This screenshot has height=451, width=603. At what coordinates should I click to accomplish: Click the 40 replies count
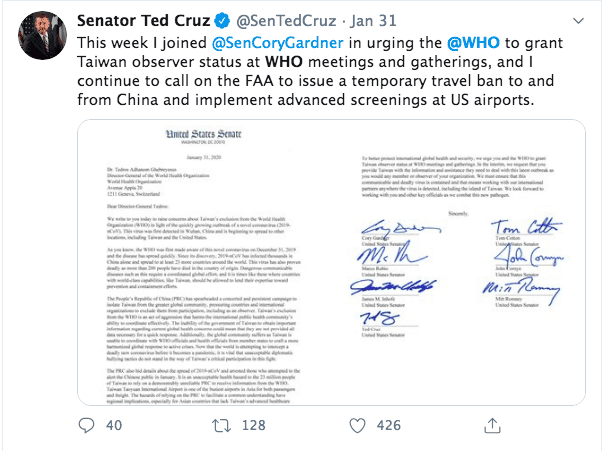[x=113, y=427]
